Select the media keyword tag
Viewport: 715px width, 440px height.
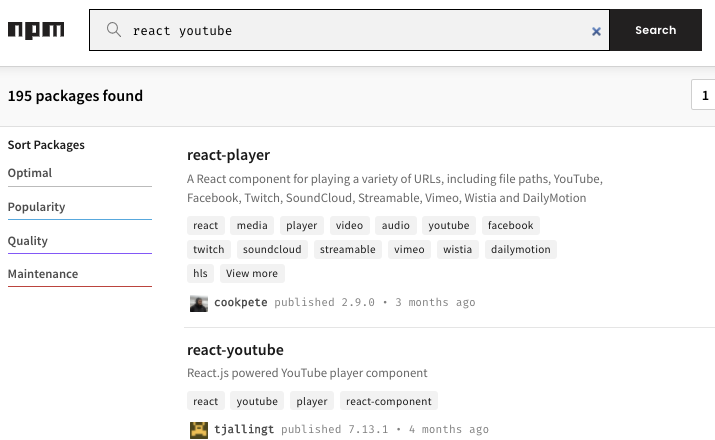click(x=252, y=225)
